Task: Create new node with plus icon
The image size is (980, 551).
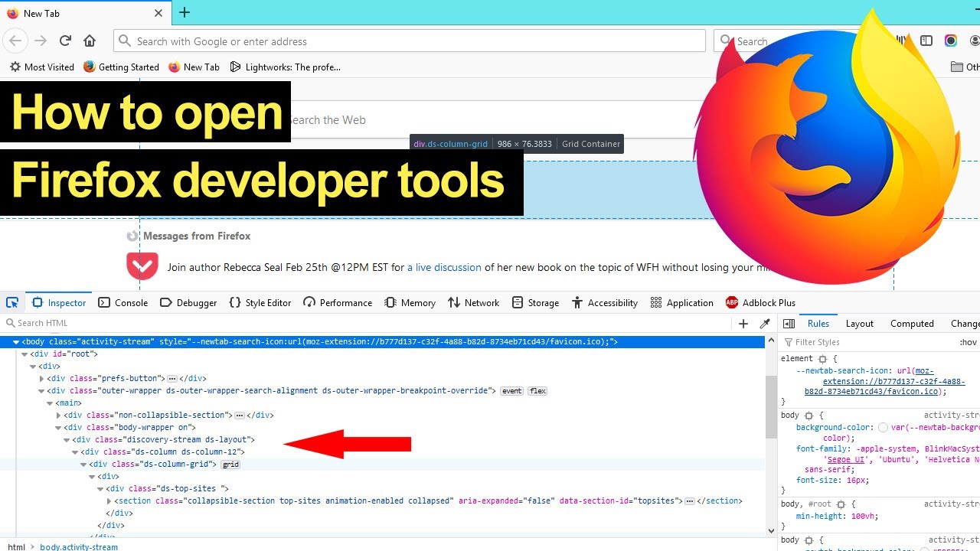Action: pyautogui.click(x=743, y=323)
